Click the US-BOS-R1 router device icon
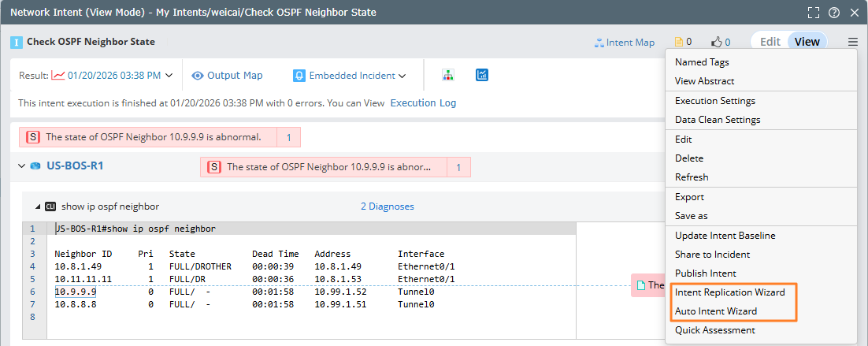The width and height of the screenshot is (868, 346). 35,166
